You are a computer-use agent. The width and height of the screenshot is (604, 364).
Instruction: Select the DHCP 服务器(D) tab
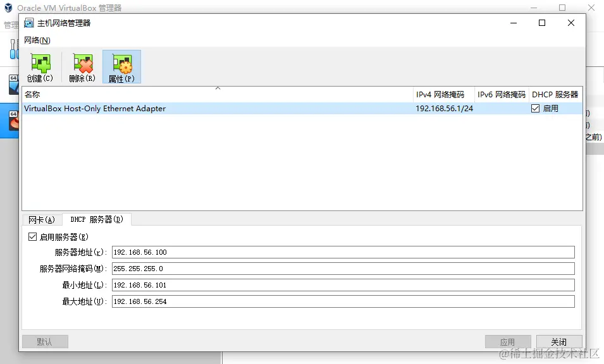pyautogui.click(x=97, y=219)
